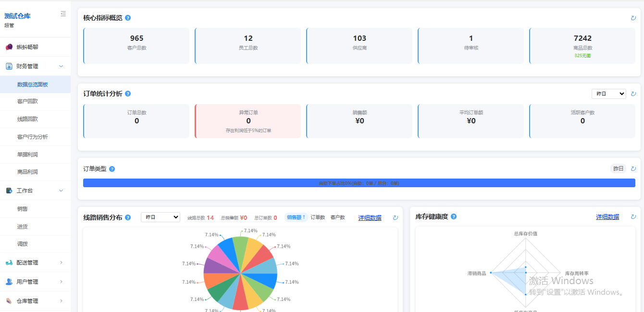Click the help icon beside 库存健康度
The height and width of the screenshot is (312, 644).
pyautogui.click(x=454, y=217)
